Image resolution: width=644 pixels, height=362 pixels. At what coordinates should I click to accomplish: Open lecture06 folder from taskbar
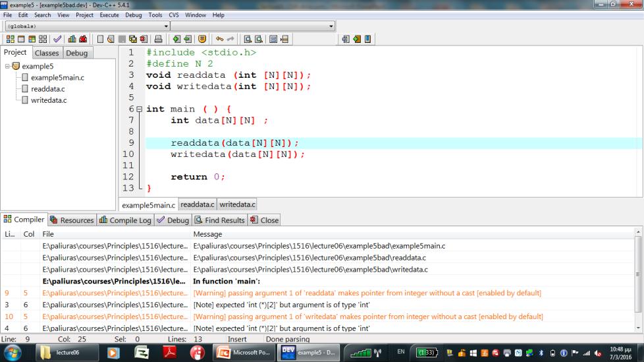67,353
